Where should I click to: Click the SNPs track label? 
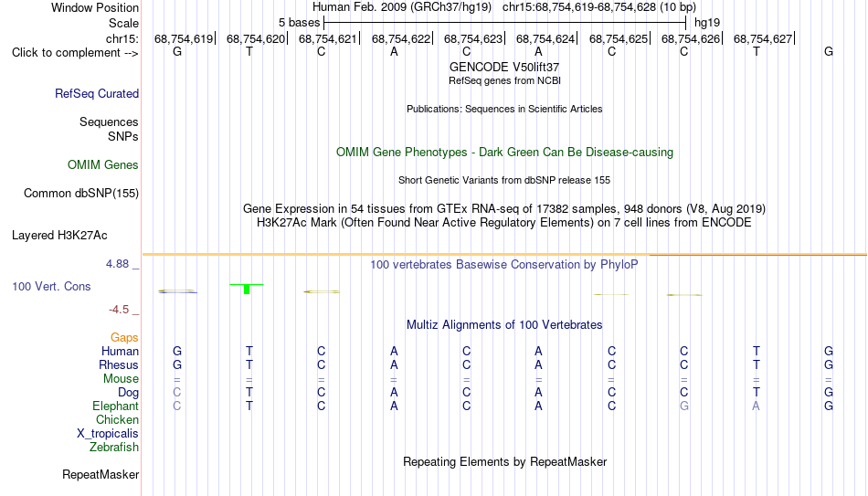click(x=123, y=136)
